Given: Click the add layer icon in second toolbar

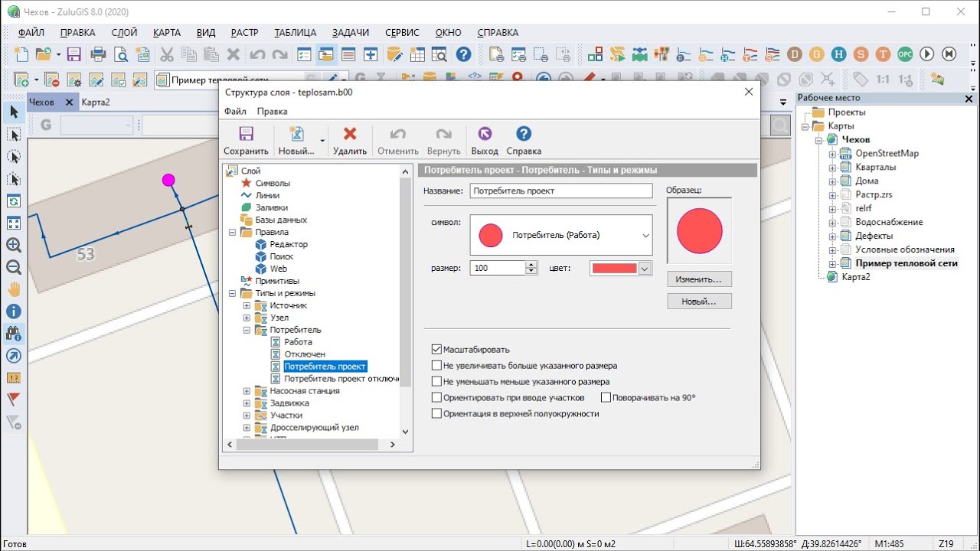Looking at the screenshot, I should pyautogui.click(x=21, y=80).
